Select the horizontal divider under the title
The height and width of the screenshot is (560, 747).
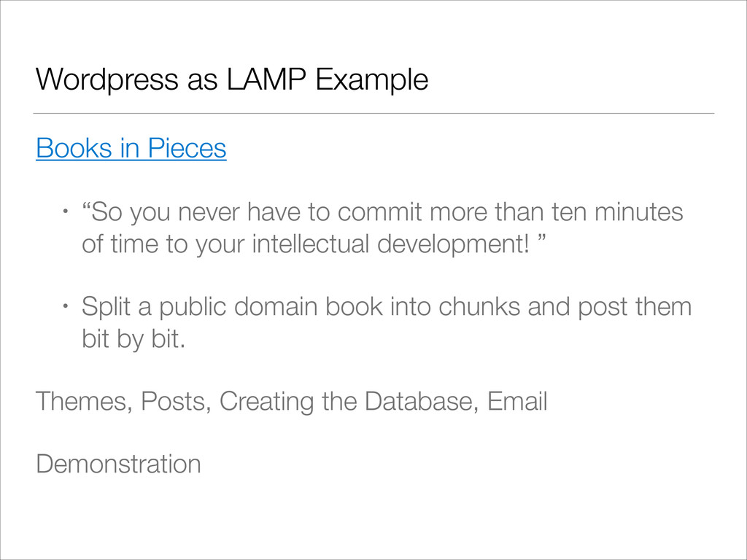pyautogui.click(x=373, y=113)
